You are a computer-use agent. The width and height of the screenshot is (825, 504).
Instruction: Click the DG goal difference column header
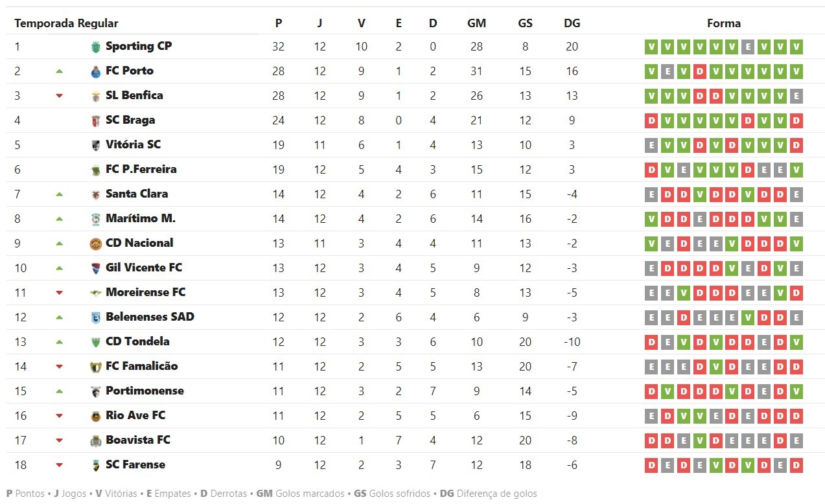coord(572,23)
